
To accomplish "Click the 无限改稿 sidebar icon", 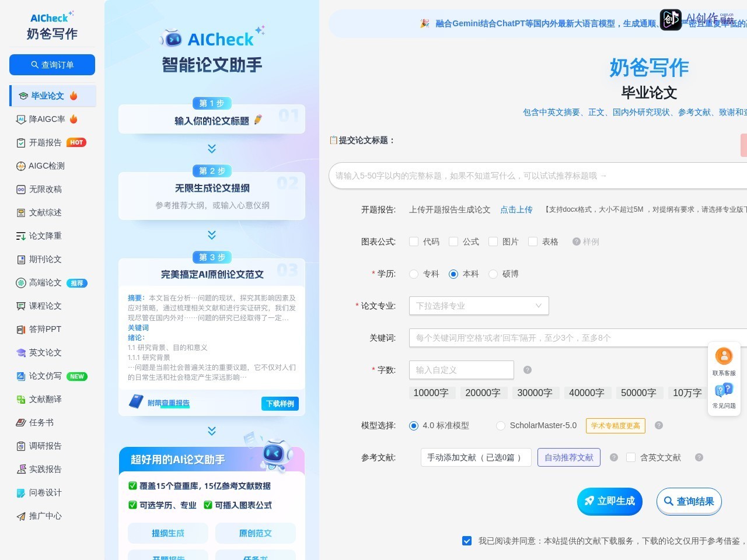I will coord(21,190).
